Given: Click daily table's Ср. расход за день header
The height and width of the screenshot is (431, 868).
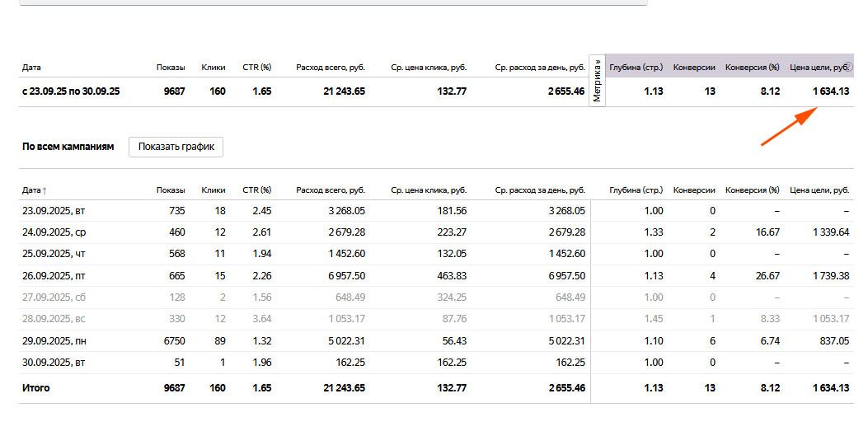Looking at the screenshot, I should [x=540, y=190].
